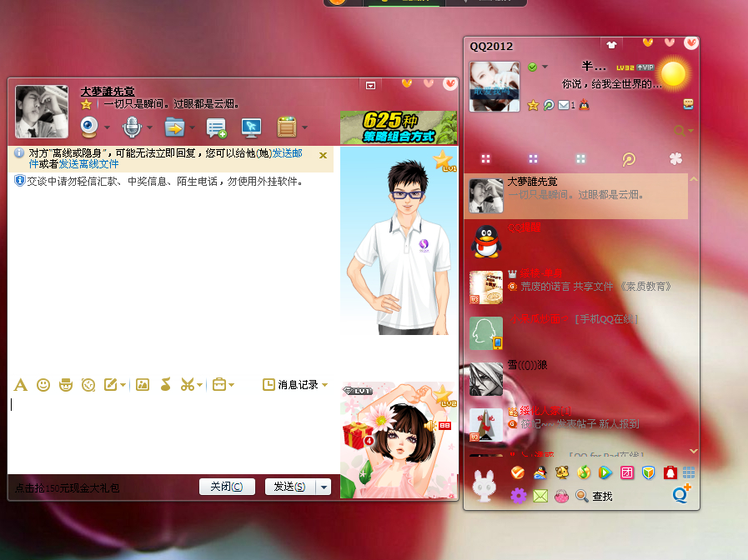The width and height of the screenshot is (748, 560).
Task: Open the smiley emoticon picker
Action: click(43, 385)
